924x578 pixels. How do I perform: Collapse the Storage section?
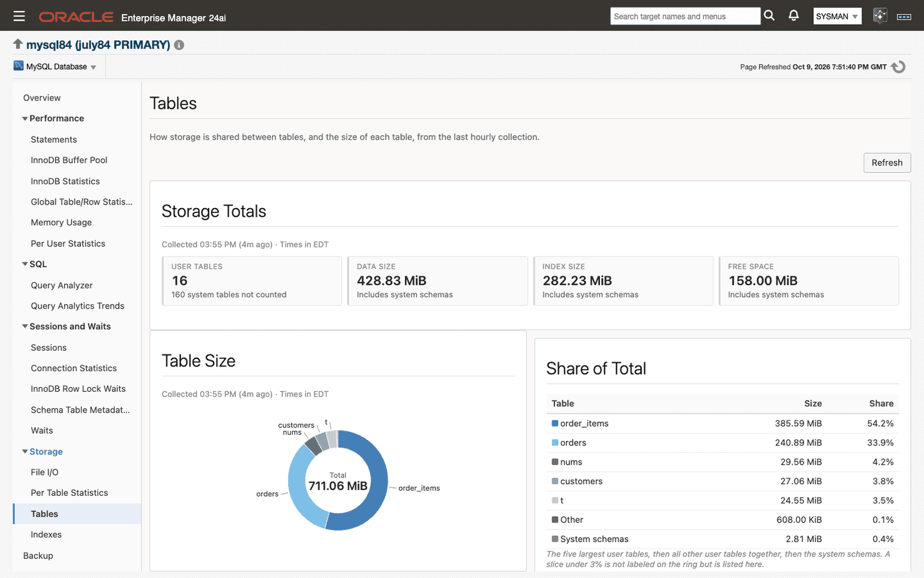pos(25,451)
